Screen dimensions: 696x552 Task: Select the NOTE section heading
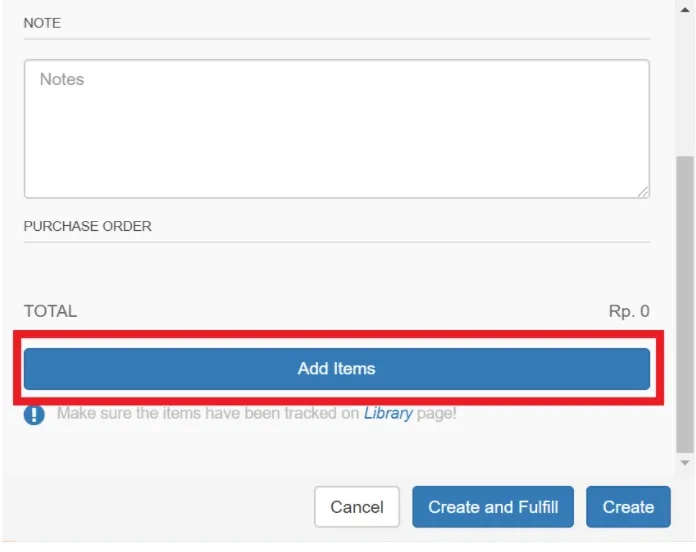point(42,23)
